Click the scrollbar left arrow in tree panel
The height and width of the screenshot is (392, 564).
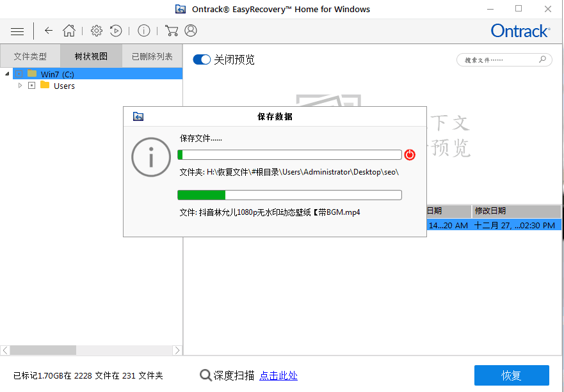pos(5,350)
